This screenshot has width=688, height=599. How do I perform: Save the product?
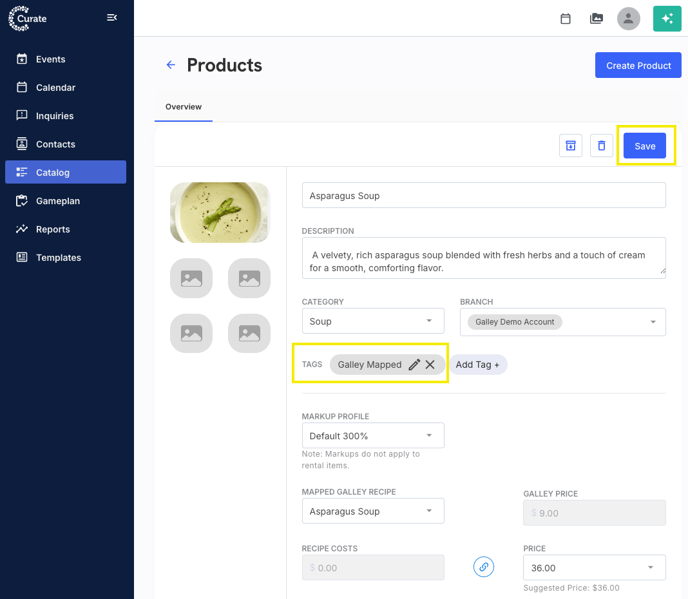pyautogui.click(x=645, y=146)
